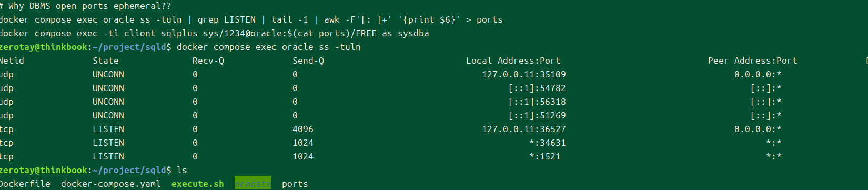Click the Recv-Q column header

point(208,61)
